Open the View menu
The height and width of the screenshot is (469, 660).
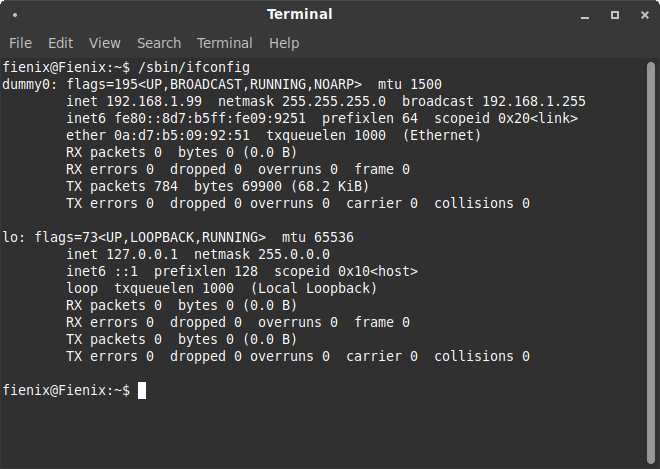104,43
